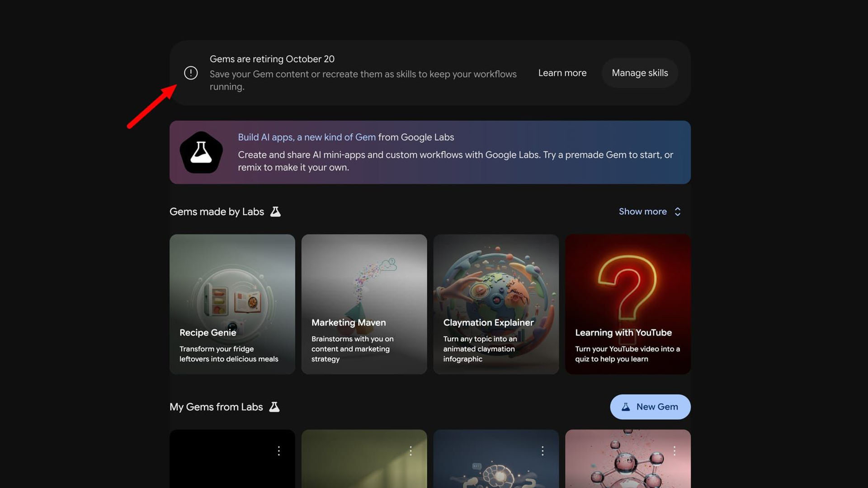Open the Claymation Explainer gem card
The image size is (868, 488).
(496, 304)
